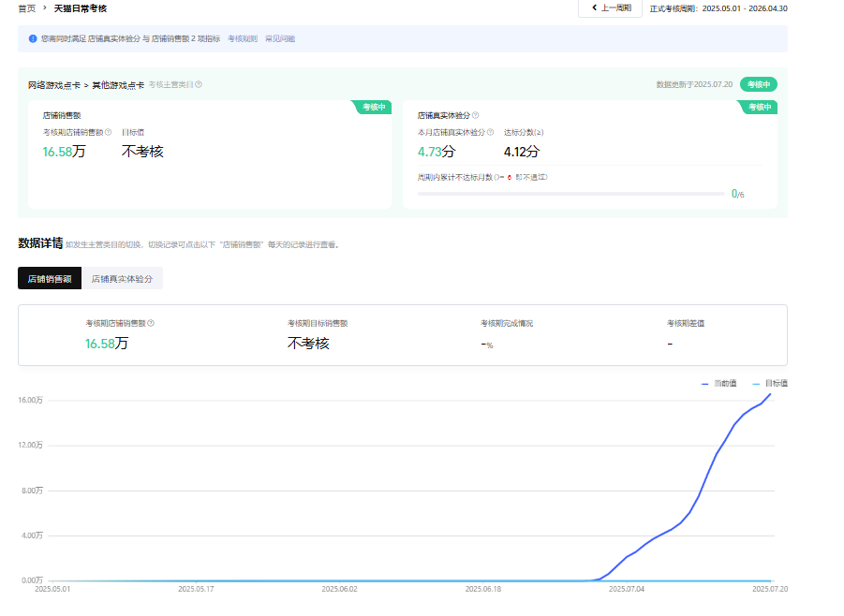Click 网络游戏点卡 category breadcrumb
Image resolution: width=844 pixels, height=616 pixels.
(x=53, y=84)
